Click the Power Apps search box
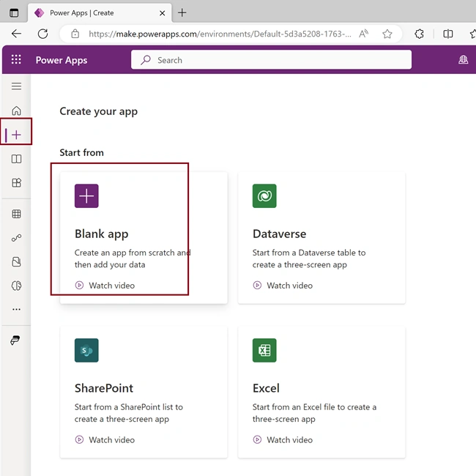Image resolution: width=476 pixels, height=476 pixels. [271, 60]
